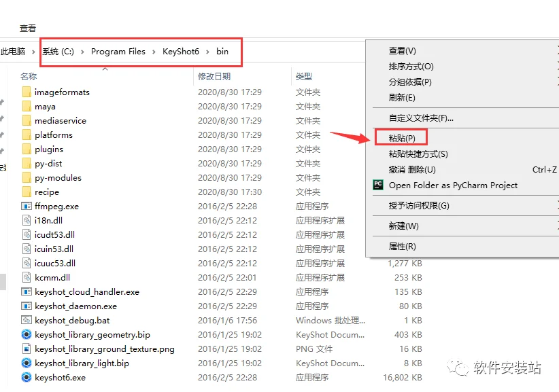Click the kcmm.dll file icon
The height and width of the screenshot is (392, 559).
tap(27, 277)
